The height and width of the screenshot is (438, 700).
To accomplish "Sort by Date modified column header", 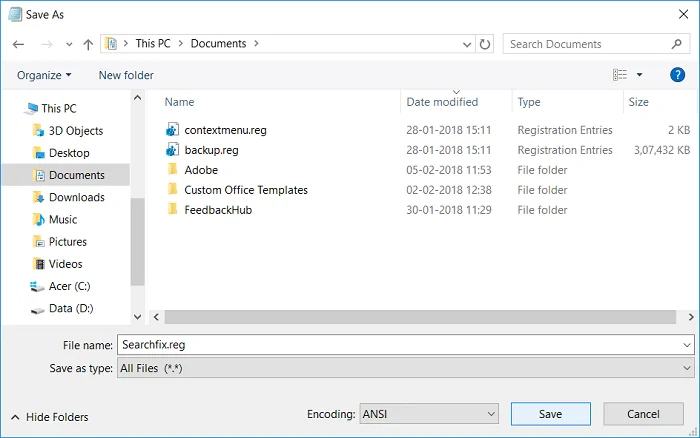I will pyautogui.click(x=442, y=102).
